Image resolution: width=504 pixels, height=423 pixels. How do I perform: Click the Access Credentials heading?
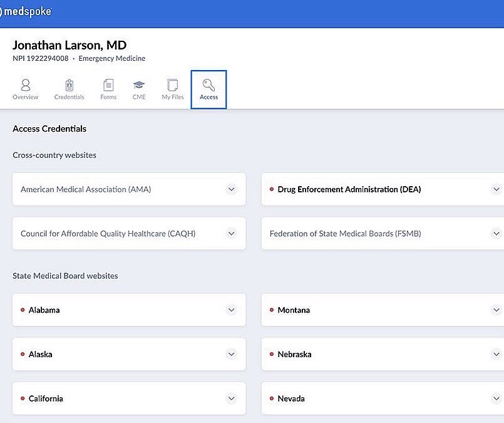(x=49, y=128)
